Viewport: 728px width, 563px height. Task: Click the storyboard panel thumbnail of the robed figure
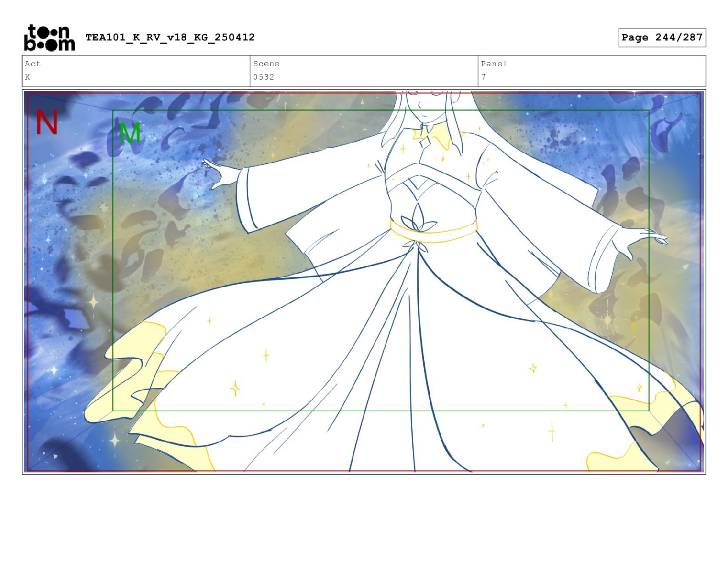point(364,282)
